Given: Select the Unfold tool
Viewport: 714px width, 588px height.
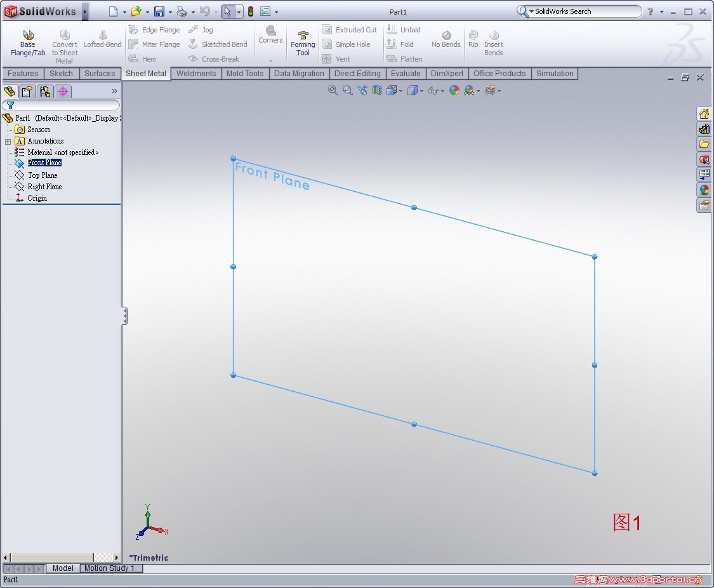Looking at the screenshot, I should pyautogui.click(x=404, y=30).
